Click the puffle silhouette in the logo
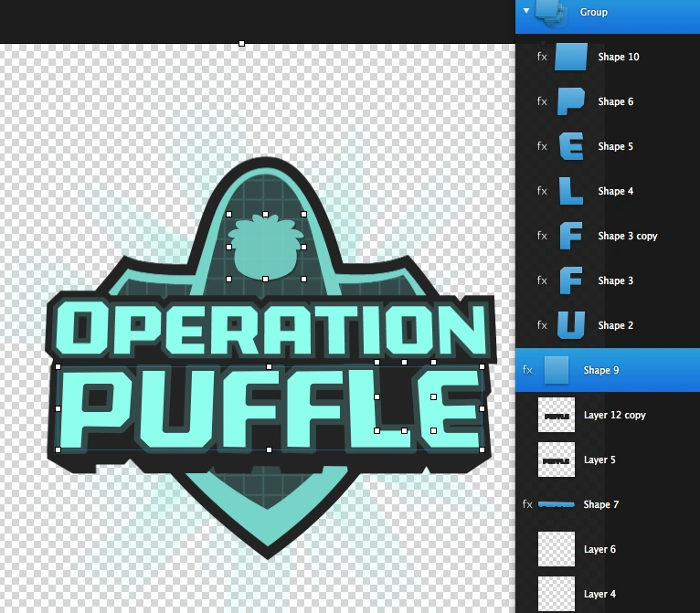700x613 pixels. pos(266,248)
